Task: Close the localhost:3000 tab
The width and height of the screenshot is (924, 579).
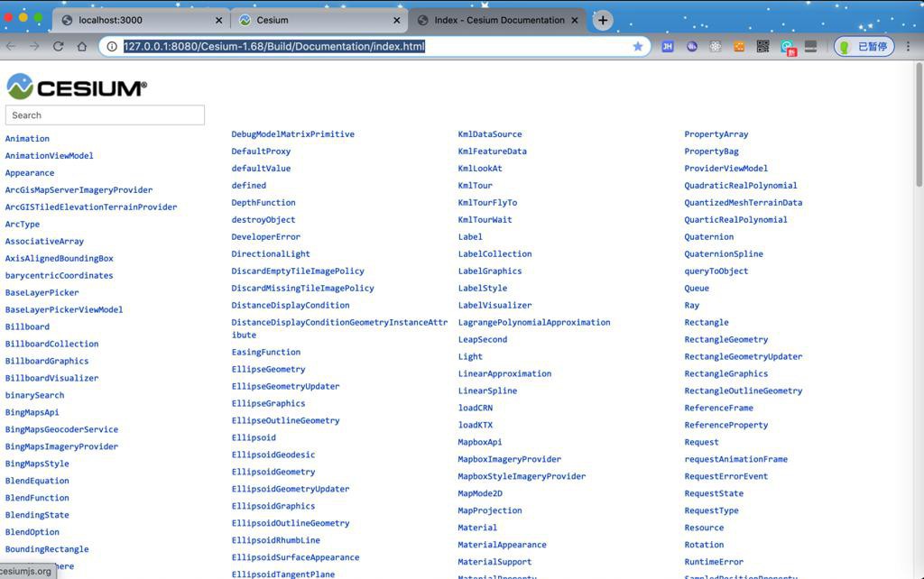Action: tap(218, 20)
